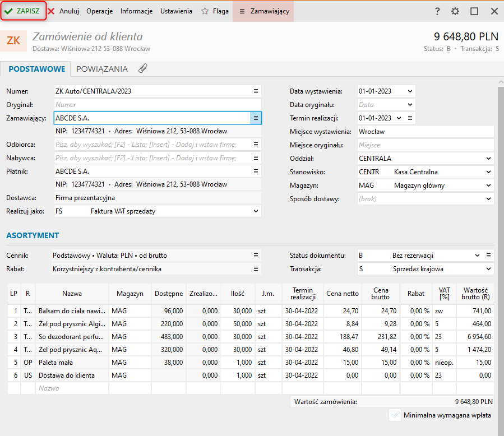Click hamburger menu icon in Numer field

click(x=256, y=91)
